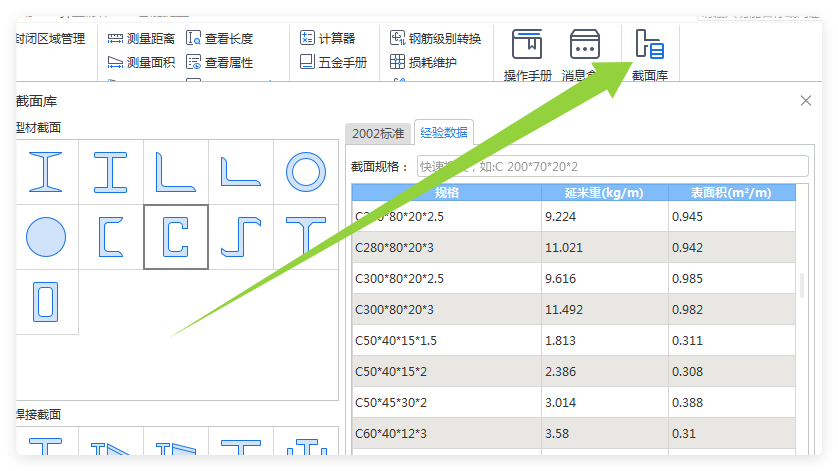Click the weight value 11.021

564,248
